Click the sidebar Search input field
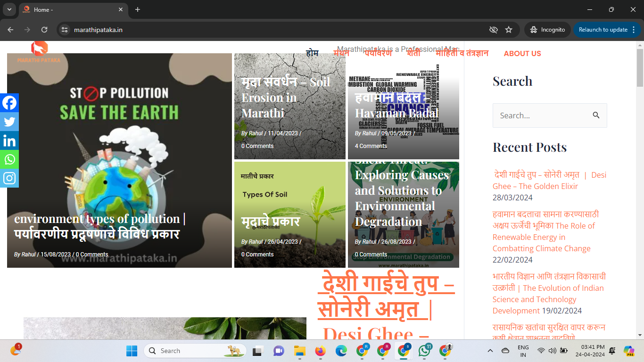 point(541,115)
